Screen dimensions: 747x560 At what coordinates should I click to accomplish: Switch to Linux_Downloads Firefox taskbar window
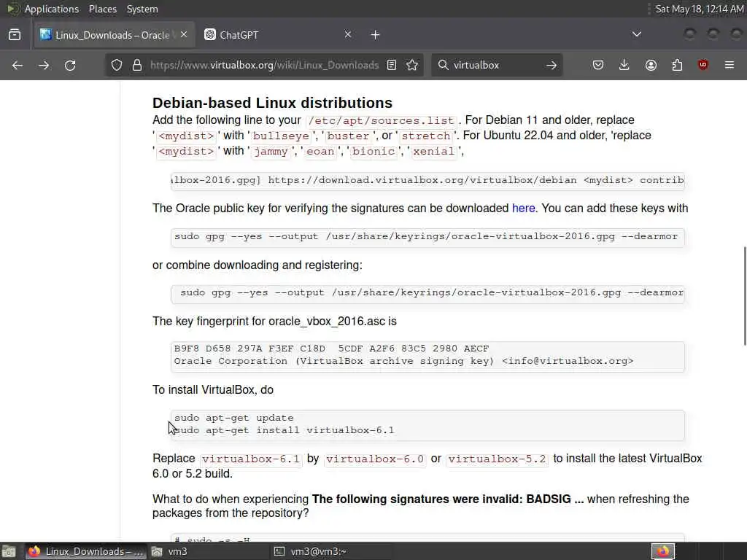pos(86,551)
